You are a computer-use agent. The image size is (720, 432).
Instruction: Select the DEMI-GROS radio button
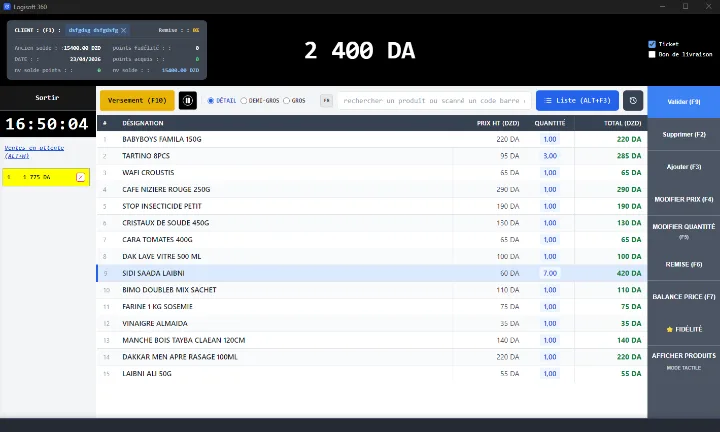coord(244,101)
